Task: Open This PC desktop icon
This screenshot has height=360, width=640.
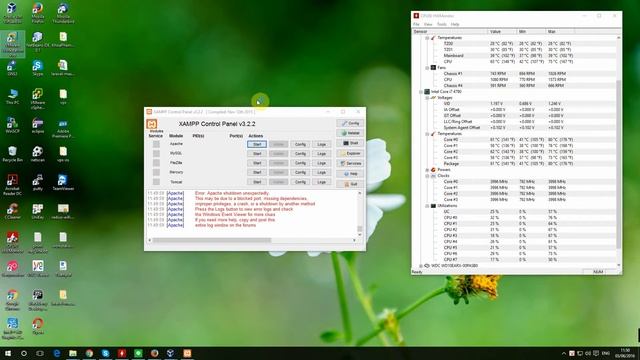Action: pos(13,97)
